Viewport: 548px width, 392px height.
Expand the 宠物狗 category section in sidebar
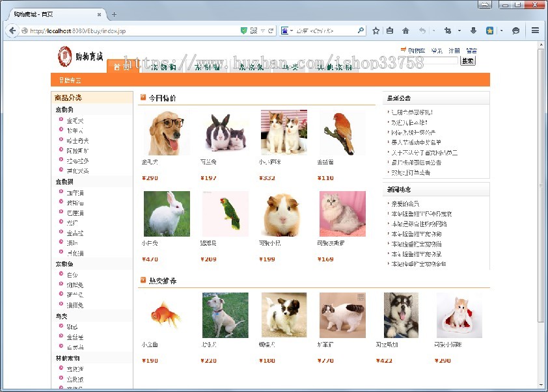[65, 109]
